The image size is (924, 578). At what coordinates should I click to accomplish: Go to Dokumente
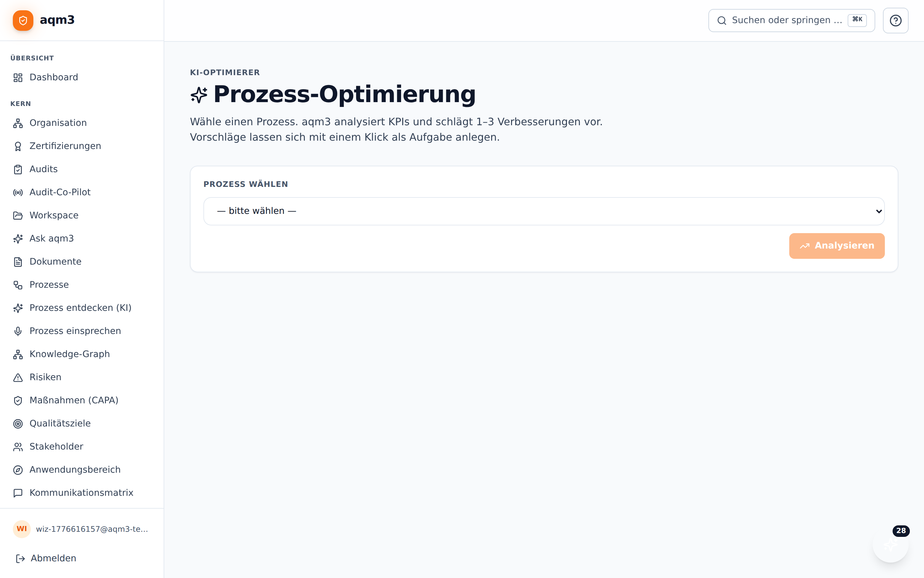click(82, 261)
